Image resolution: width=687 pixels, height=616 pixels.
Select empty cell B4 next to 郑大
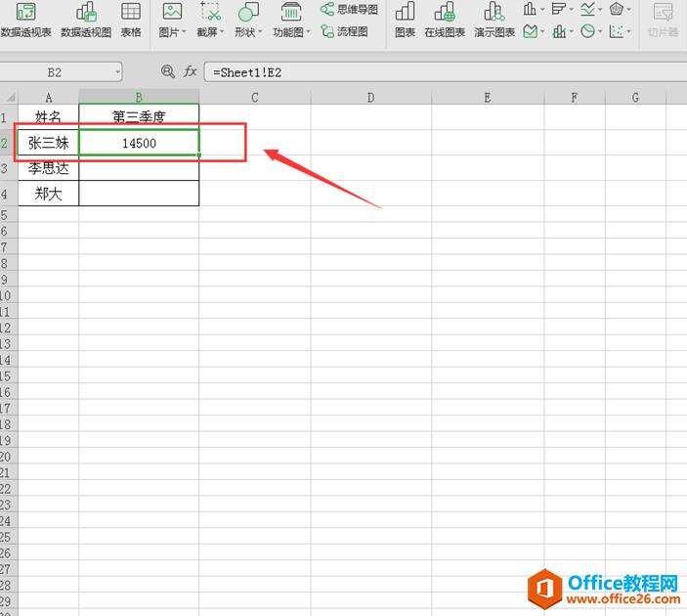coord(139,194)
